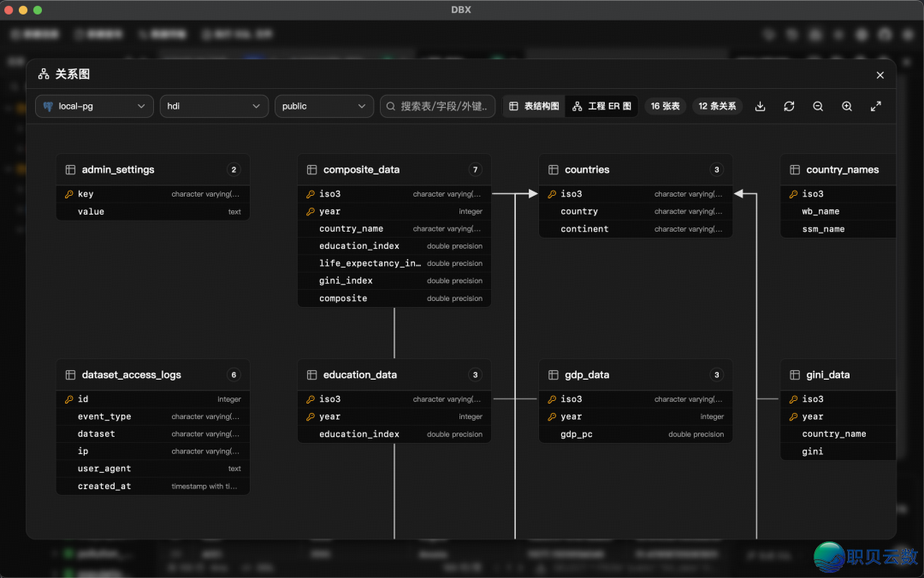Select education_index column in education_data
This screenshot has height=578, width=924.
point(394,434)
